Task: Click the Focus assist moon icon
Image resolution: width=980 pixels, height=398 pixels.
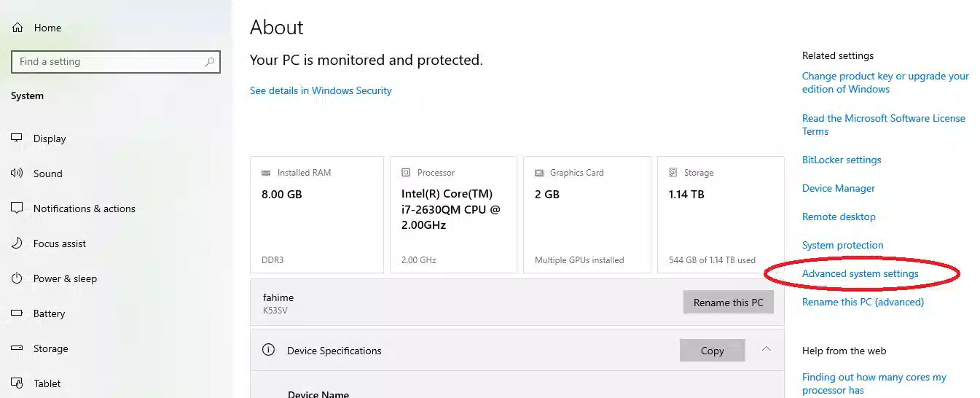Action: [x=17, y=243]
